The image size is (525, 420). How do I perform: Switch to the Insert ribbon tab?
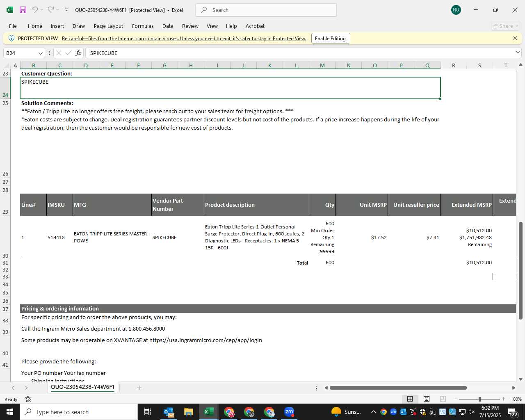point(57,26)
